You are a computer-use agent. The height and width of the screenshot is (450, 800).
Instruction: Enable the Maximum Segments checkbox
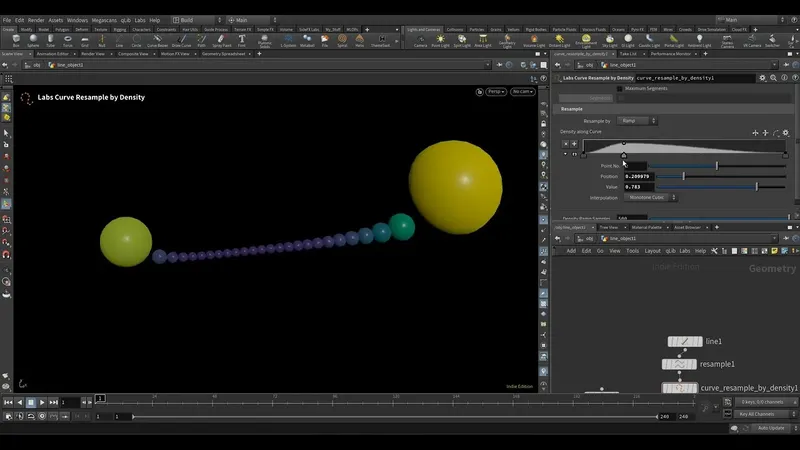pyautogui.click(x=619, y=88)
